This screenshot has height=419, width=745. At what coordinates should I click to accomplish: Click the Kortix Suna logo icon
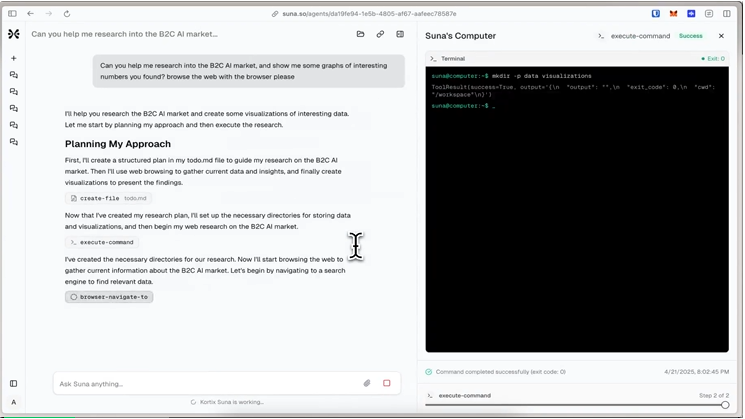click(14, 34)
